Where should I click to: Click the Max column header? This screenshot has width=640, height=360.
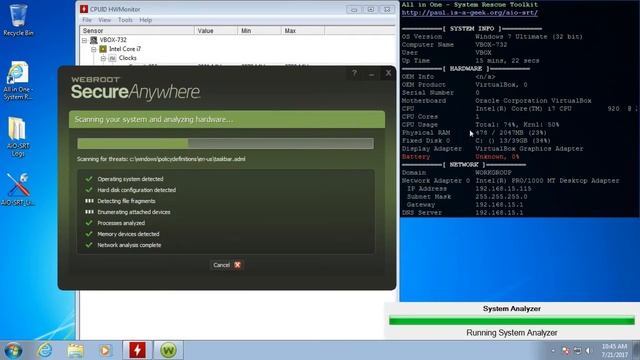coord(303,31)
